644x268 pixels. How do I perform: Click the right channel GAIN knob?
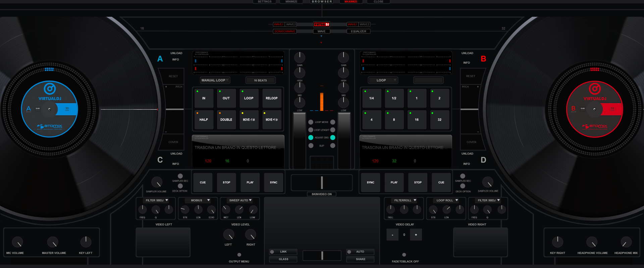point(343,57)
